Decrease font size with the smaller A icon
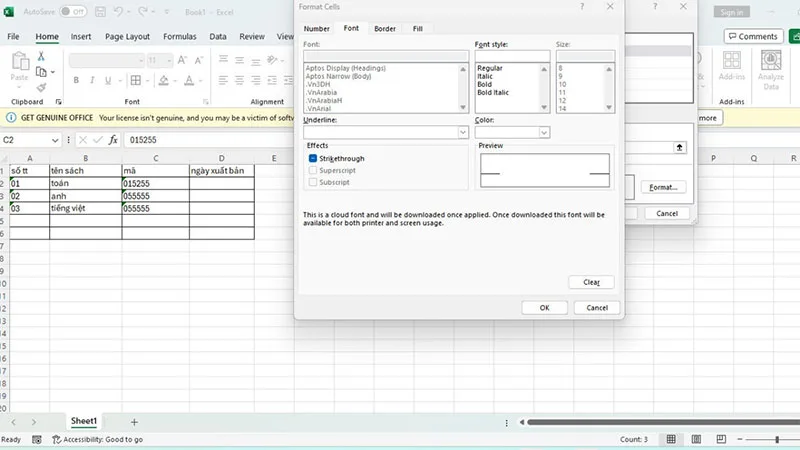The height and width of the screenshot is (450, 800). (199, 60)
